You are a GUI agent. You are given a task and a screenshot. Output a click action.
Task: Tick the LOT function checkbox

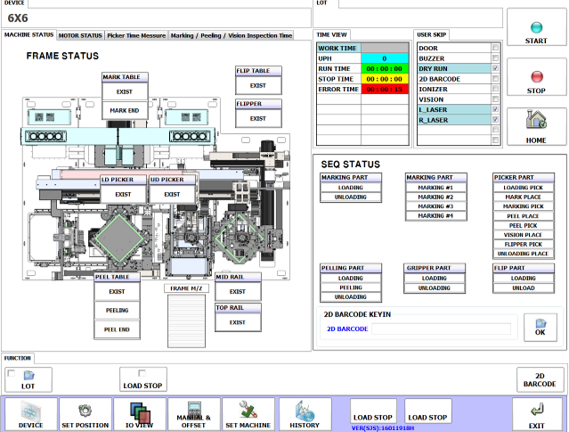click(x=11, y=373)
